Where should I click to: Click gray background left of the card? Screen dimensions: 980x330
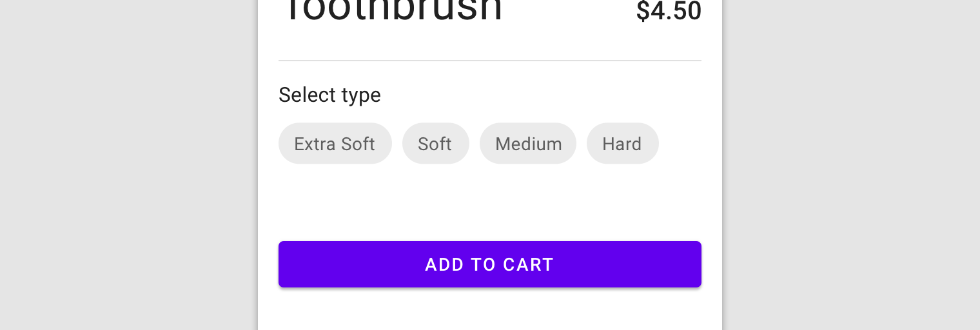coord(129,165)
